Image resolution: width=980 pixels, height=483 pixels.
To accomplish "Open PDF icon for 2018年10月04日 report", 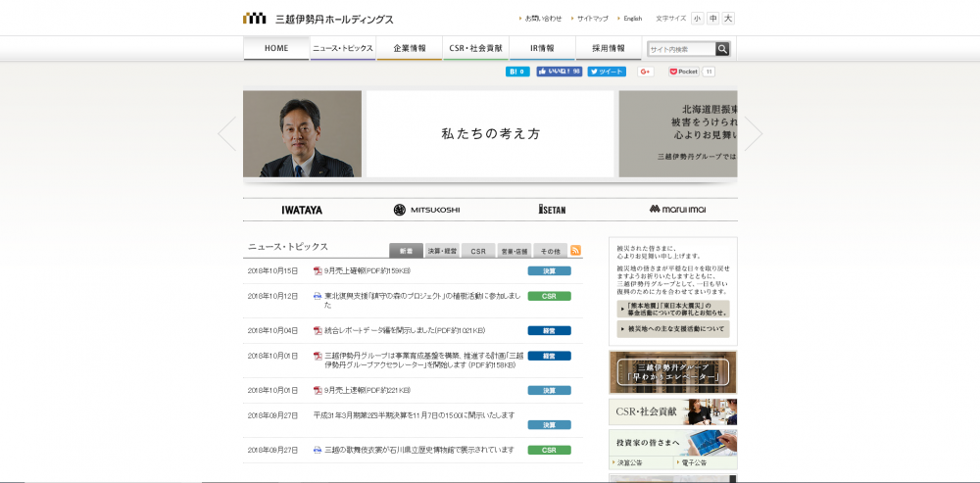I will coord(318,330).
